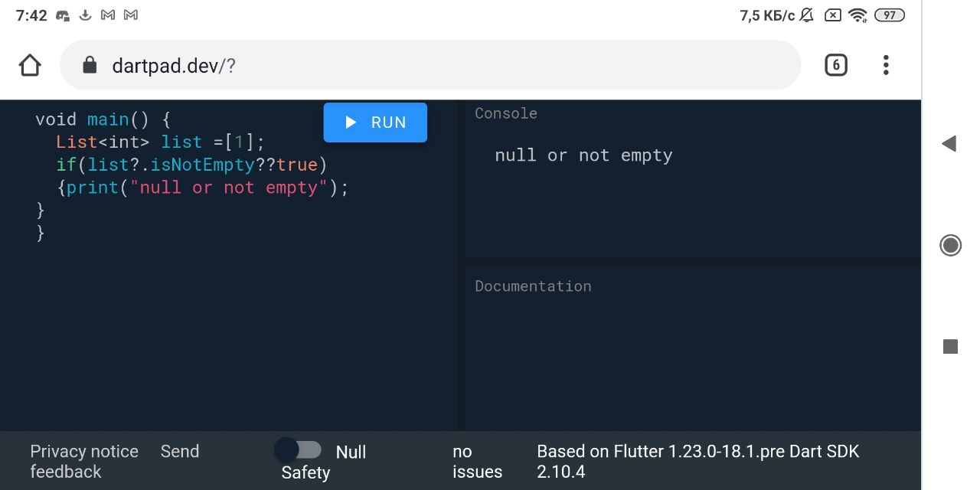
Task: Tap the muted bell status icon
Action: click(x=807, y=15)
